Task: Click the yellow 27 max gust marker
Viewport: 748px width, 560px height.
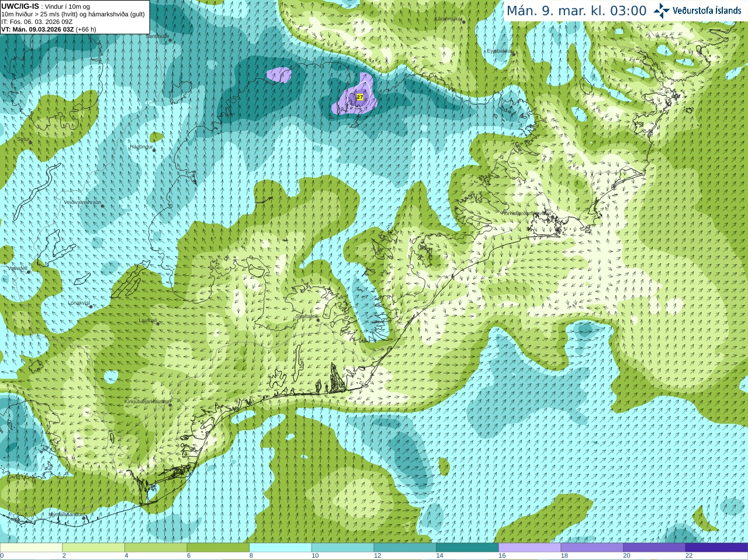Action: pos(360,97)
